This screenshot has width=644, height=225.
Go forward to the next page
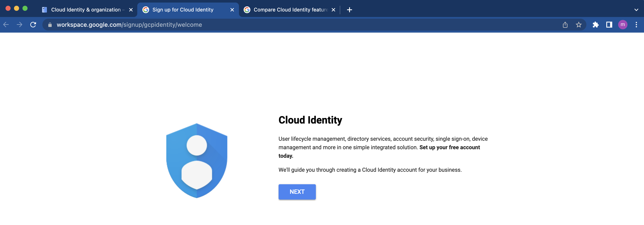(x=19, y=25)
